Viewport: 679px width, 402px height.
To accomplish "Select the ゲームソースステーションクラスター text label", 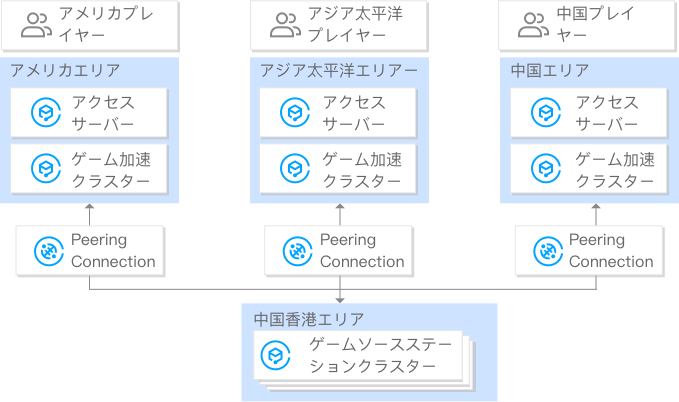I will [x=378, y=355].
